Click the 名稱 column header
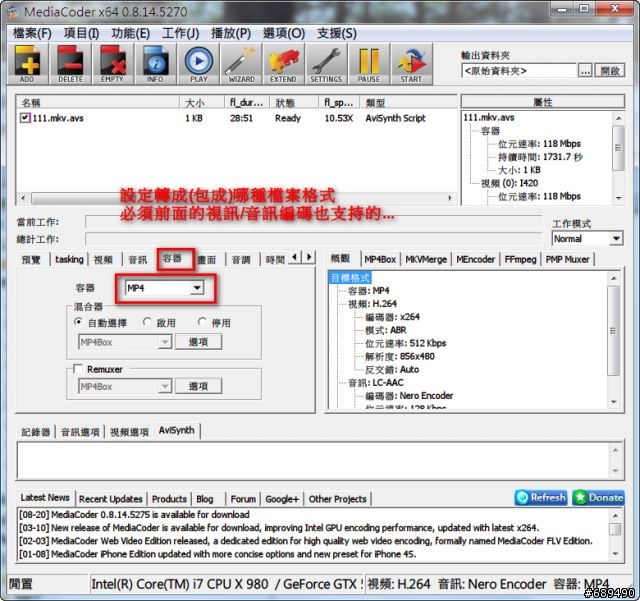This screenshot has width=640, height=601. pyautogui.click(x=98, y=102)
